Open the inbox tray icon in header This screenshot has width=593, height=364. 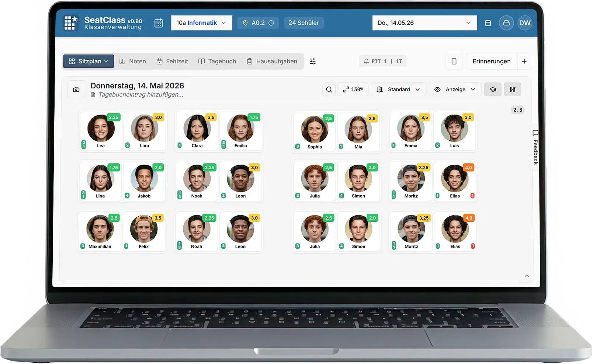pos(506,23)
